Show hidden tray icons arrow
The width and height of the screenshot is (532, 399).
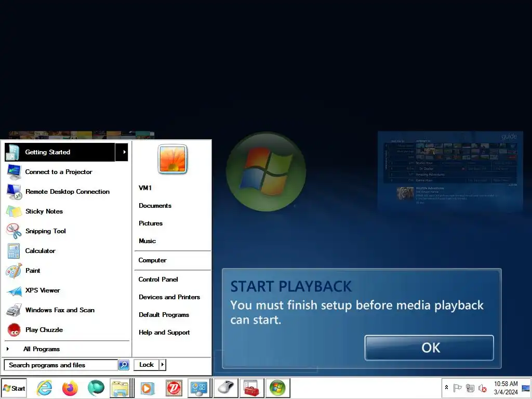(x=446, y=388)
